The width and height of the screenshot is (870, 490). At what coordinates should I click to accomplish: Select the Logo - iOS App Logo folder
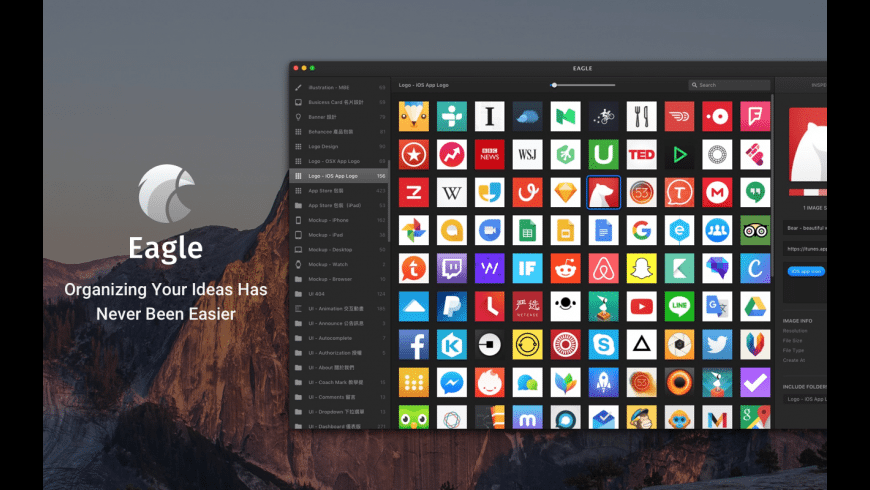pos(339,176)
